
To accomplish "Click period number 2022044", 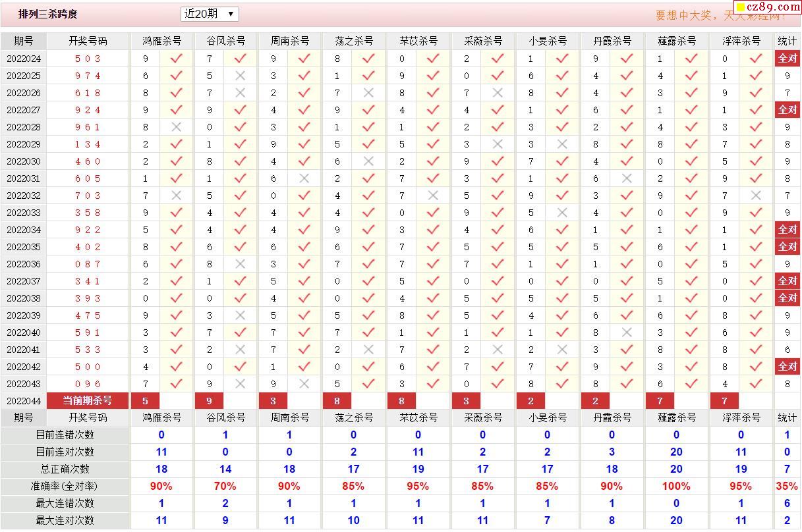I will (x=24, y=401).
